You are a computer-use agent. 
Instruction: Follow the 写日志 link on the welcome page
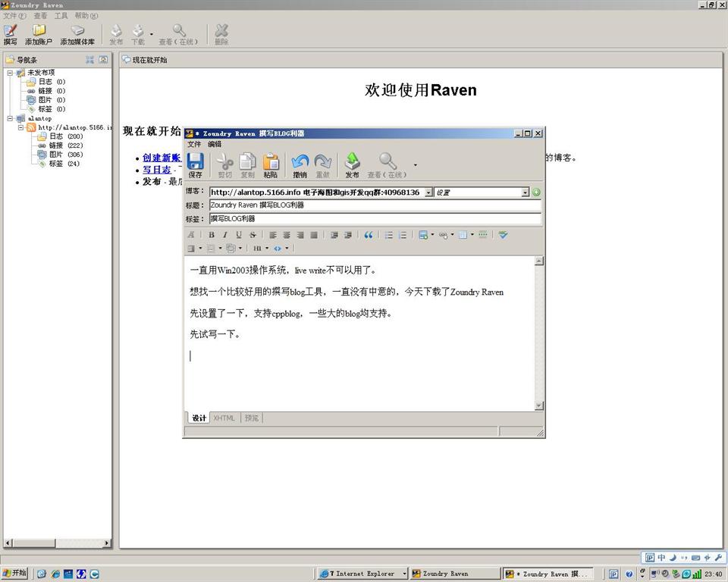click(x=157, y=170)
